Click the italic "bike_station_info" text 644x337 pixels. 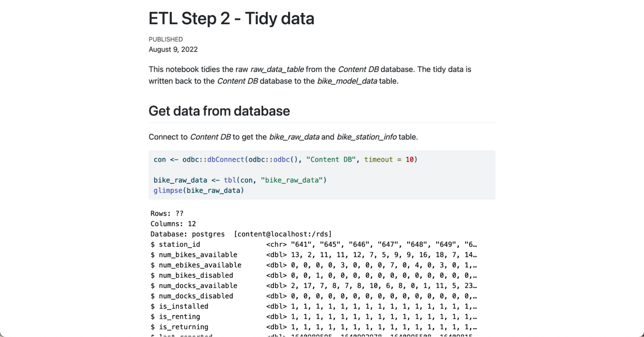click(x=367, y=137)
